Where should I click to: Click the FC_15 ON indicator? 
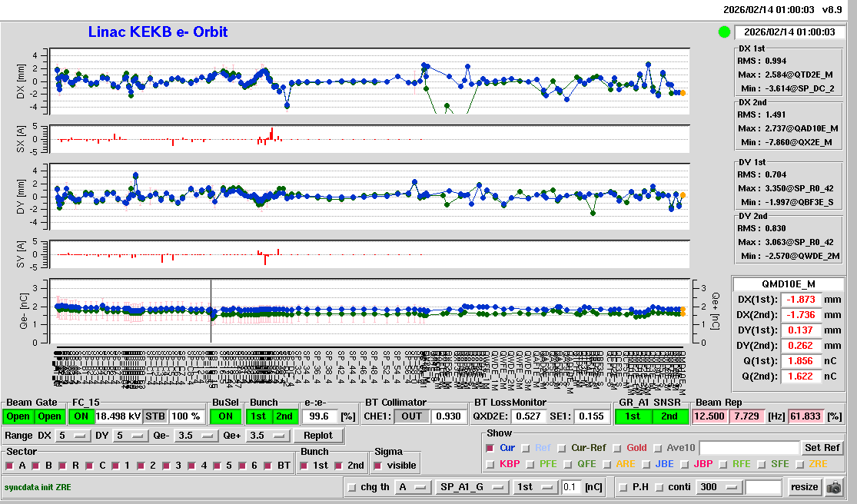pos(81,416)
